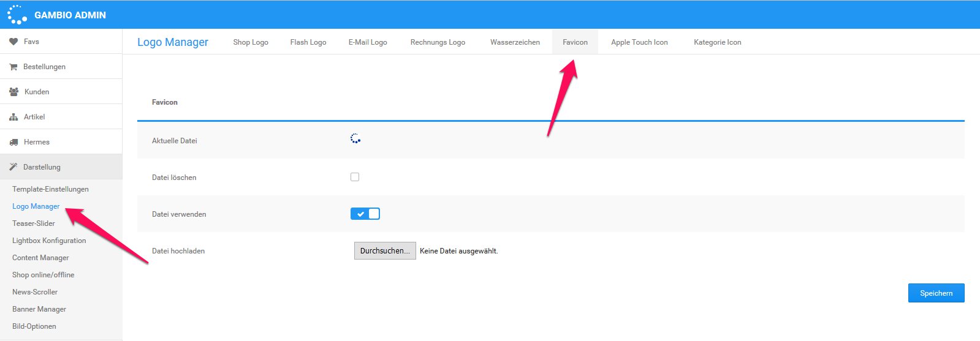Image resolution: width=980 pixels, height=341 pixels.
Task: Select the Wasserzeichen tab
Action: click(x=515, y=42)
